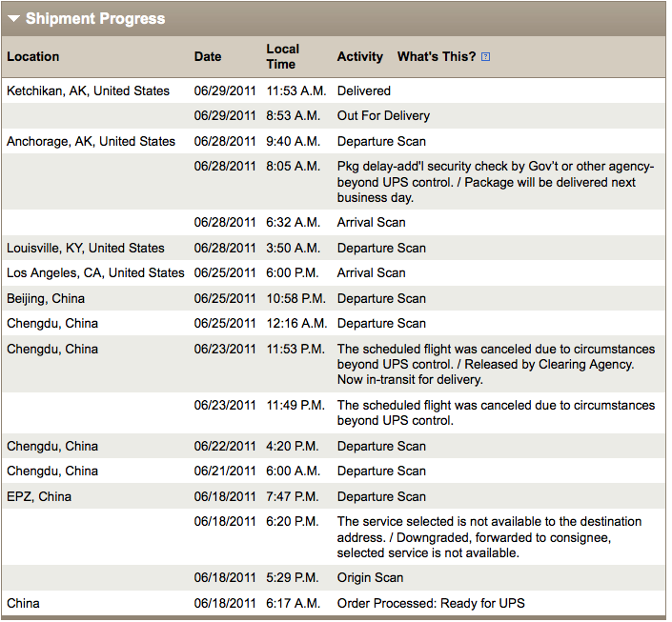The width and height of the screenshot is (672, 622).
Task: Select the 12:16 A.M. time cell
Action: [296, 324]
